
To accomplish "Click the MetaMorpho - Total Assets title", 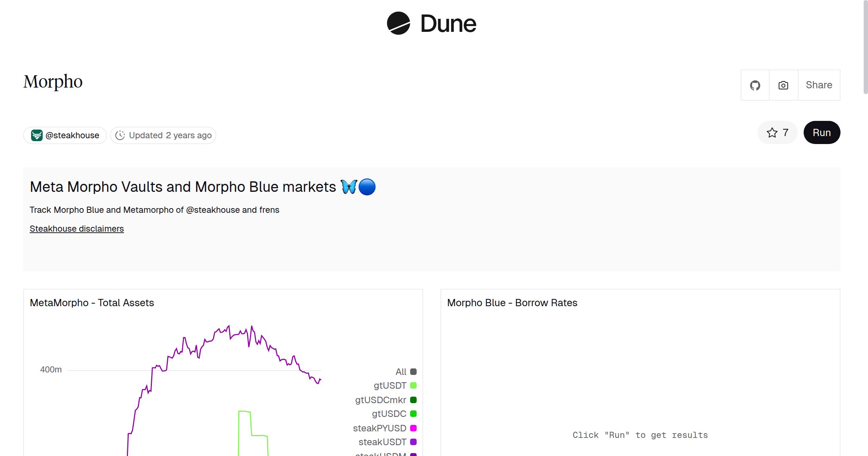I will coord(92,303).
